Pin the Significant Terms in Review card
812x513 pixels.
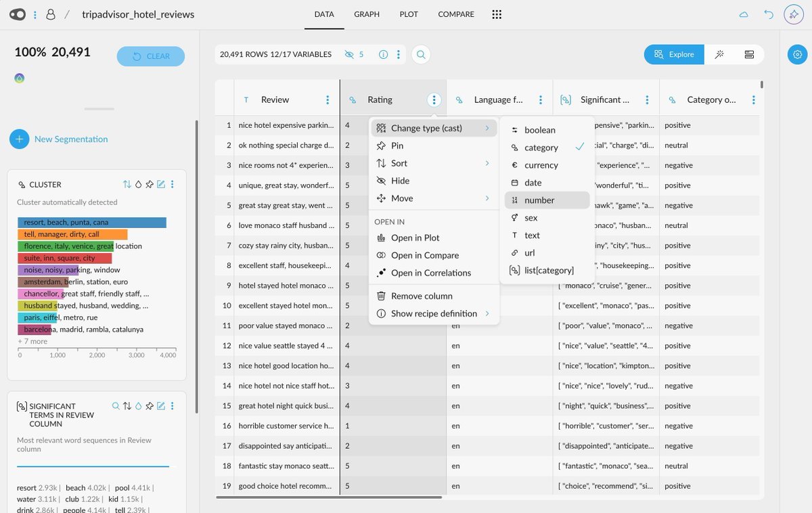click(150, 406)
